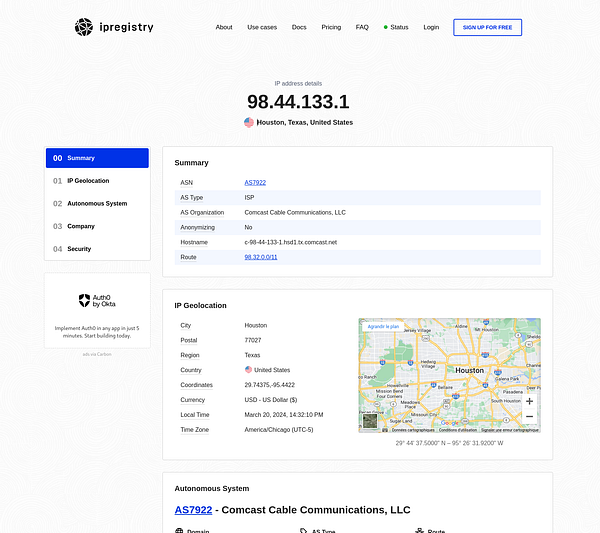Click the ads via Carbon link
600x533 pixels.
97,354
